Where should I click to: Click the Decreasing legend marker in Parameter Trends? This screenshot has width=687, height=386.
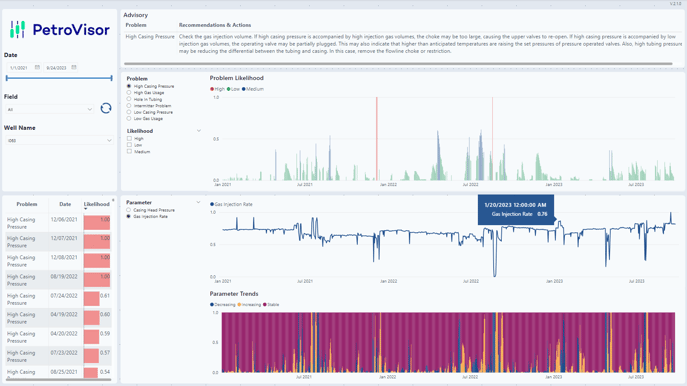212,305
